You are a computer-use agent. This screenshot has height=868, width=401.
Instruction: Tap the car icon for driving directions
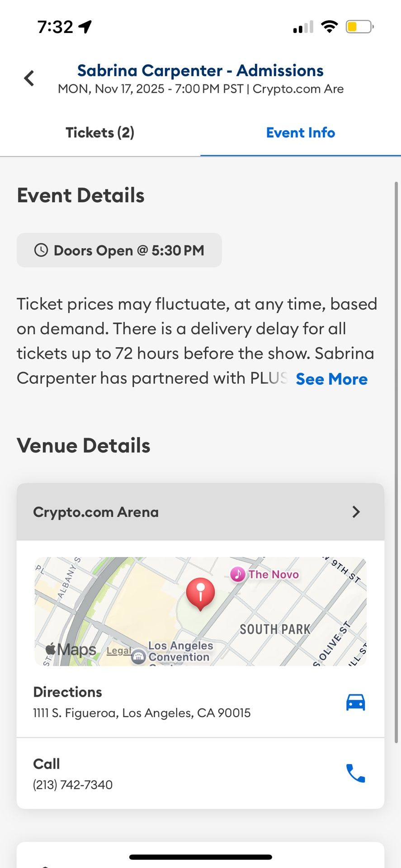pos(355,702)
